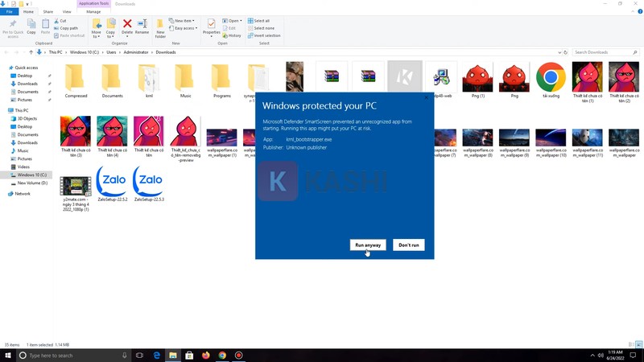The height and width of the screenshot is (362, 644).
Task: Open the File menu tab
Action: [9, 12]
